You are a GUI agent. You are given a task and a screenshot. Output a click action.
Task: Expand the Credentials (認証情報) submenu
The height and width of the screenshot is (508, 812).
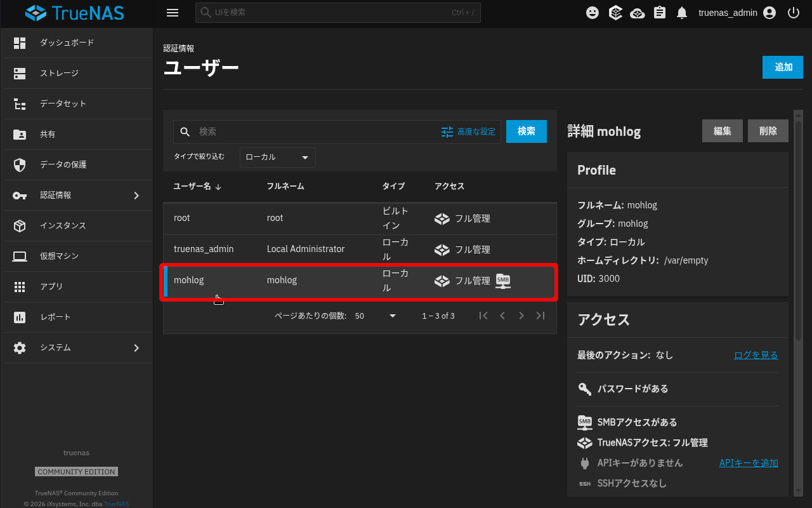click(x=76, y=195)
